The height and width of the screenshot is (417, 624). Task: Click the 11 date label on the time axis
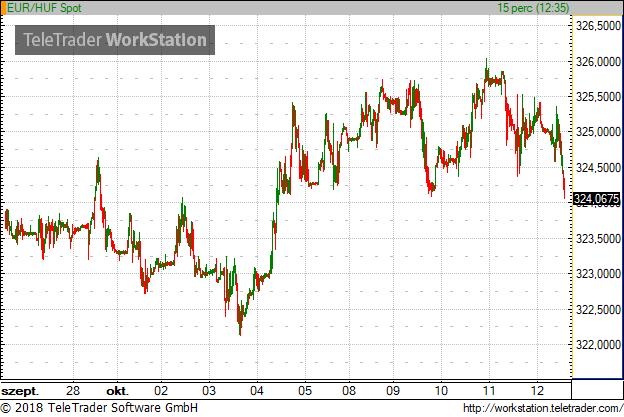[489, 390]
